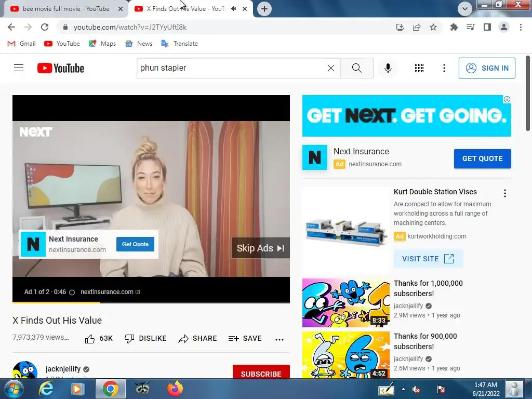
Task: Open Thanks for 900,000 subscribers video title
Action: tap(425, 341)
